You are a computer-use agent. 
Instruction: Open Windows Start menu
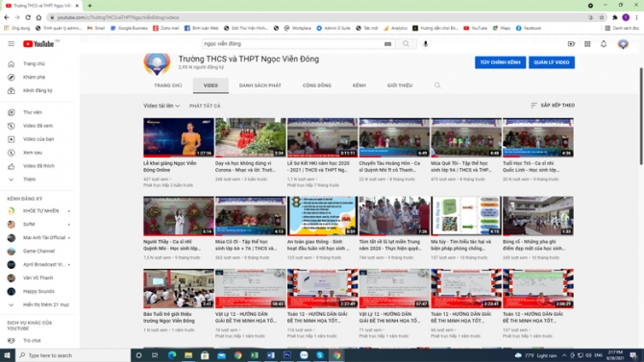(7, 355)
